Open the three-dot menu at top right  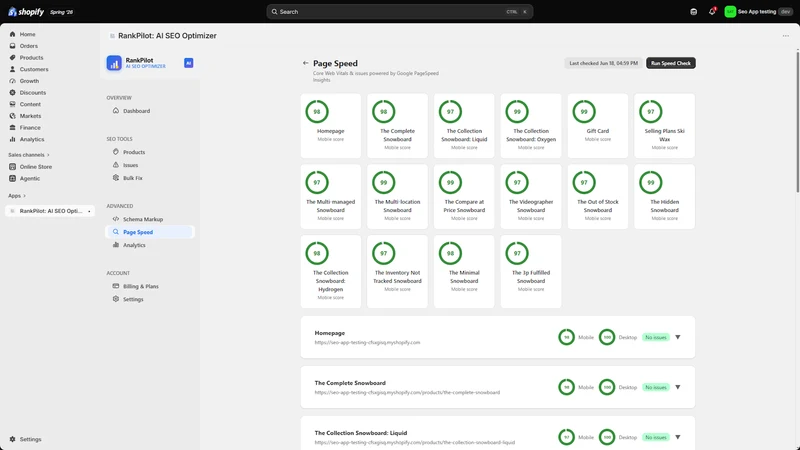pyautogui.click(x=785, y=36)
